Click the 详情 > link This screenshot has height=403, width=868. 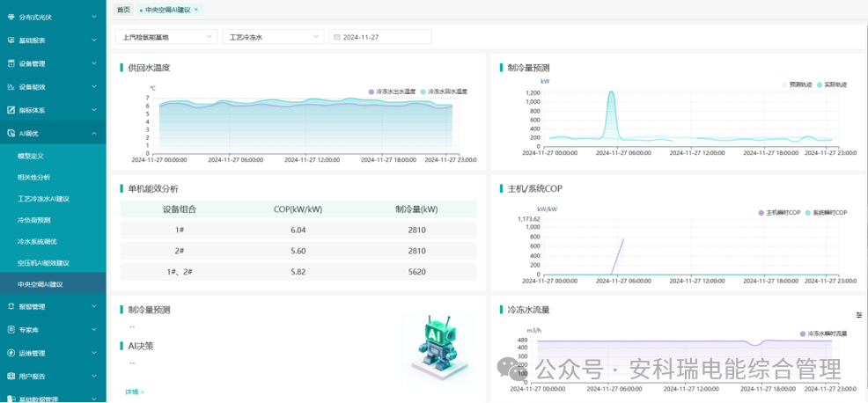(x=135, y=392)
